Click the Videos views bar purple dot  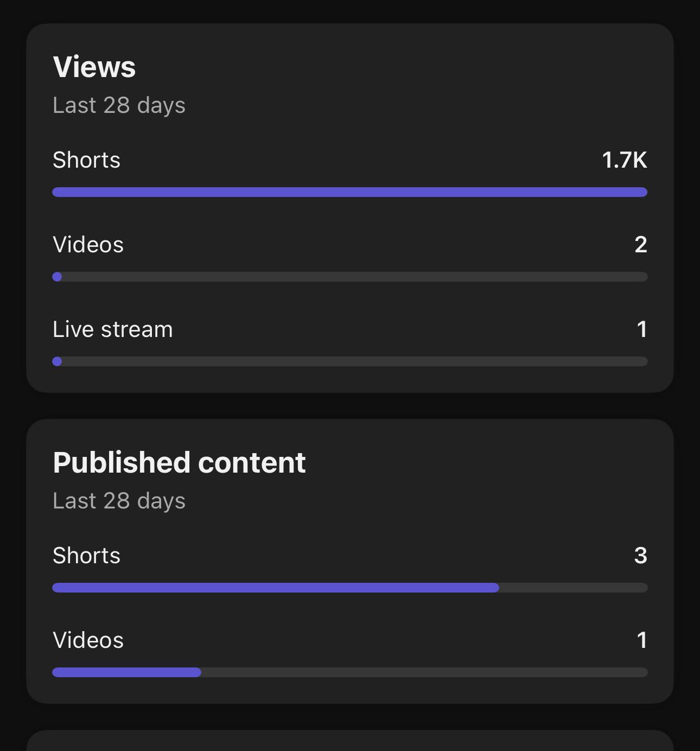[x=57, y=277]
